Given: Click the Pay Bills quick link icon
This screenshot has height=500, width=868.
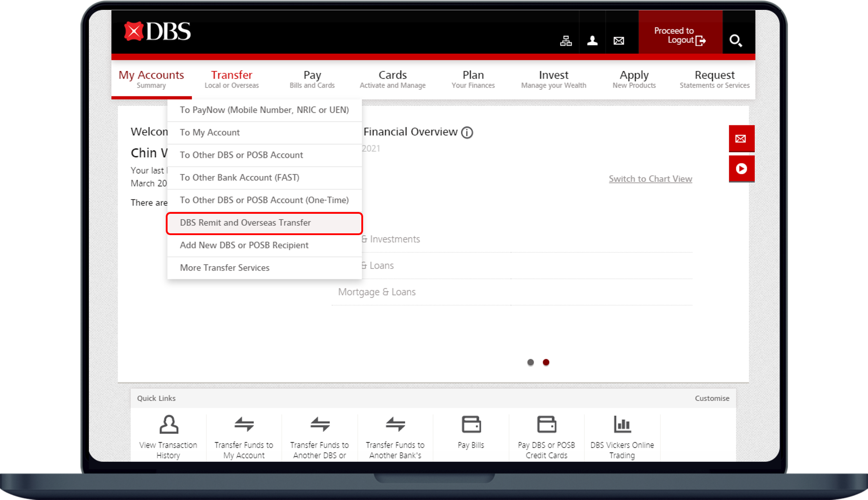Looking at the screenshot, I should [471, 424].
